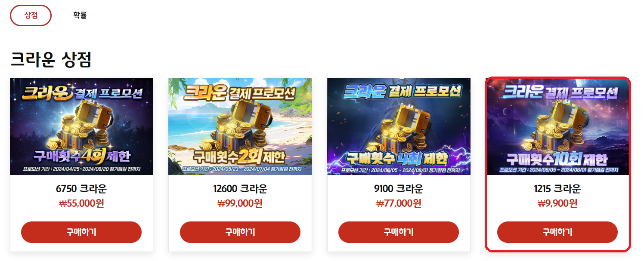Select the 상점 tab
The height and width of the screenshot is (261, 644).
(x=31, y=15)
